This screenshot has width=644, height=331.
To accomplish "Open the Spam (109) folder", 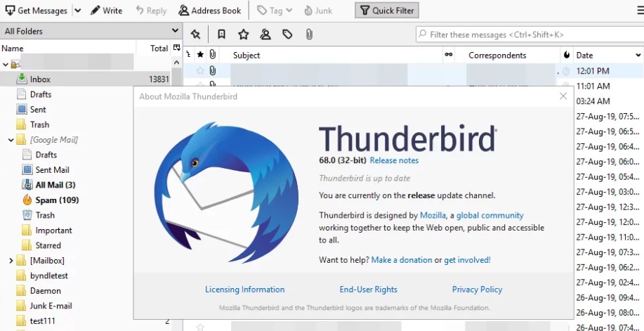I will click(57, 200).
